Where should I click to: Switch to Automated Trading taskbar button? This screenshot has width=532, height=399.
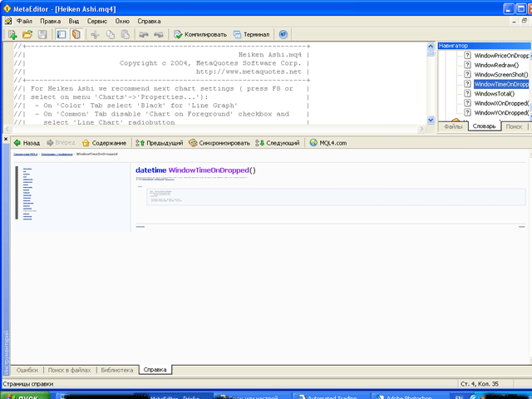[331, 397]
